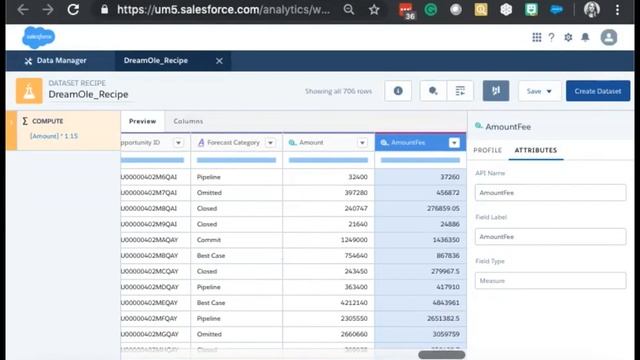Open the Setup gear icon
This screenshot has height=360, width=640.
pyautogui.click(x=568, y=38)
